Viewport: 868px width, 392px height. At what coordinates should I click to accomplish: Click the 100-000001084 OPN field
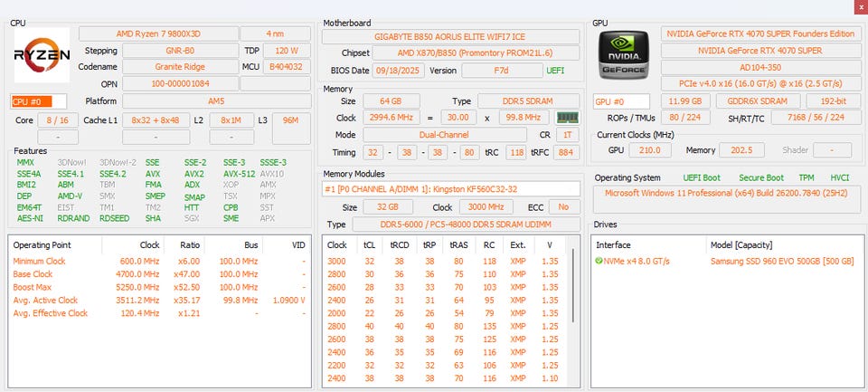(180, 84)
